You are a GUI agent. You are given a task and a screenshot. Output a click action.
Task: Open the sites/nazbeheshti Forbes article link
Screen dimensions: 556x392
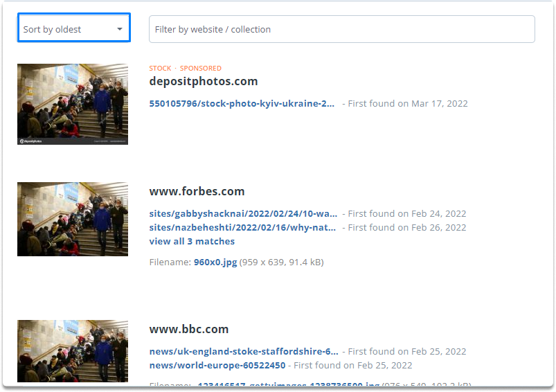point(242,227)
